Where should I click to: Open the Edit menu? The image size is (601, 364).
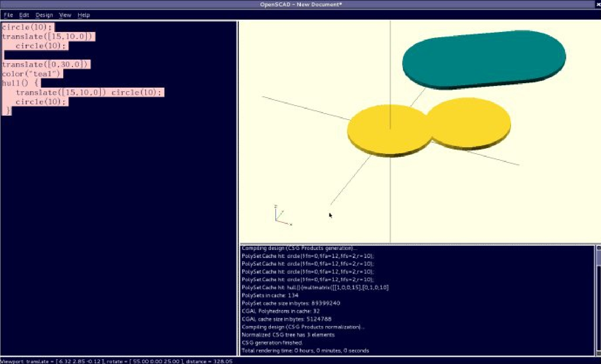(x=24, y=15)
